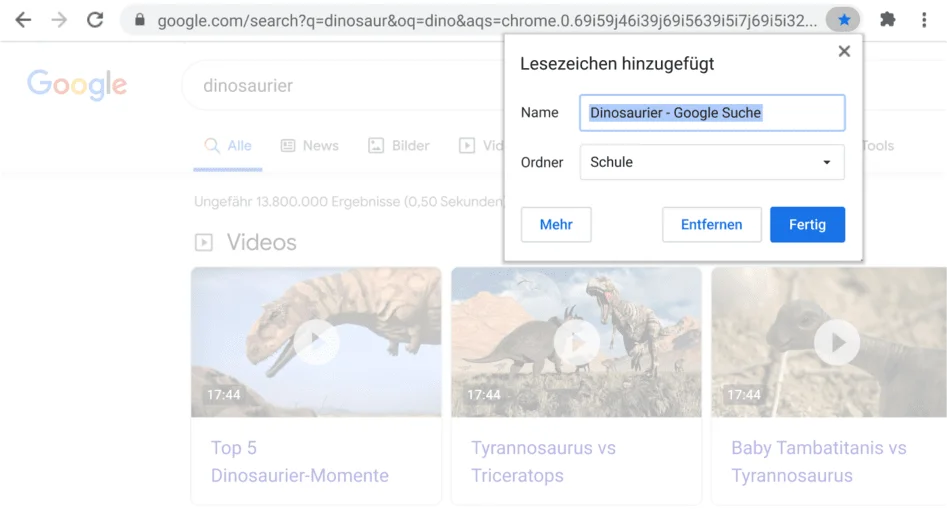Image resolution: width=947 pixels, height=531 pixels.
Task: Click the Mehr button
Action: pyautogui.click(x=556, y=225)
